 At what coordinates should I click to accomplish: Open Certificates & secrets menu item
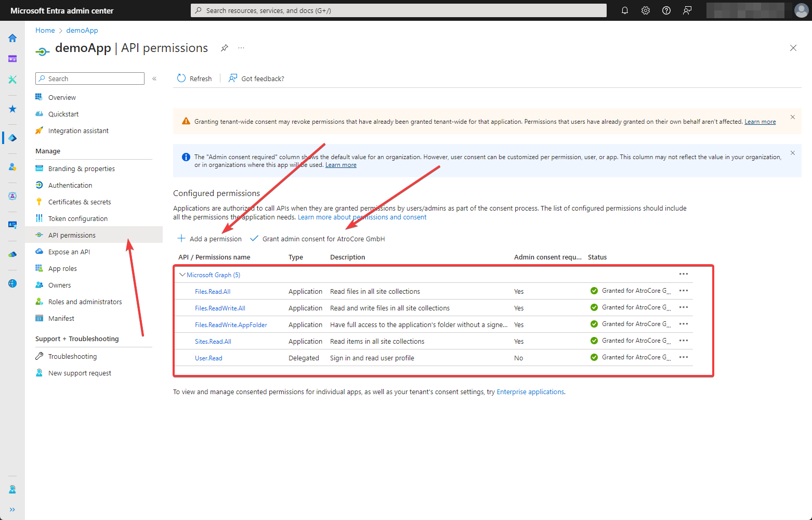coord(80,202)
